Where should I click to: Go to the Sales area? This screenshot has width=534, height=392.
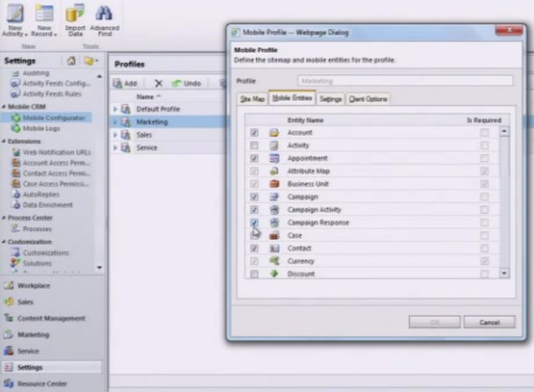click(x=19, y=301)
